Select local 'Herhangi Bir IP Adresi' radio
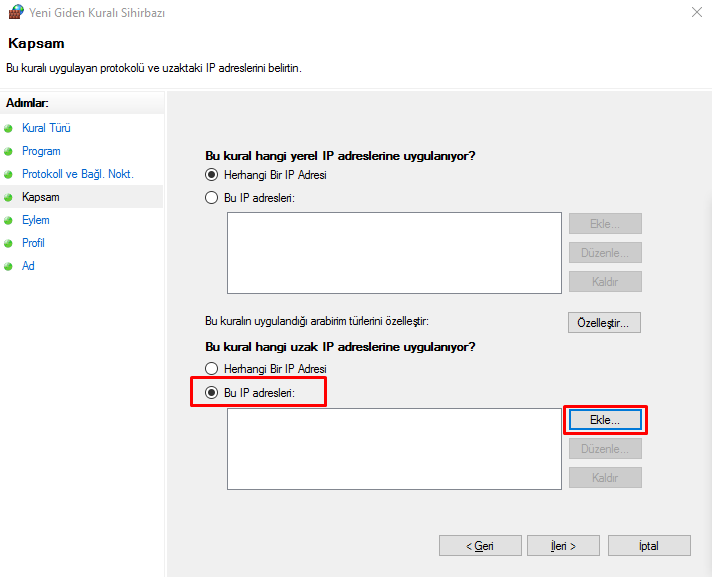The height and width of the screenshot is (577, 712). pos(211,175)
